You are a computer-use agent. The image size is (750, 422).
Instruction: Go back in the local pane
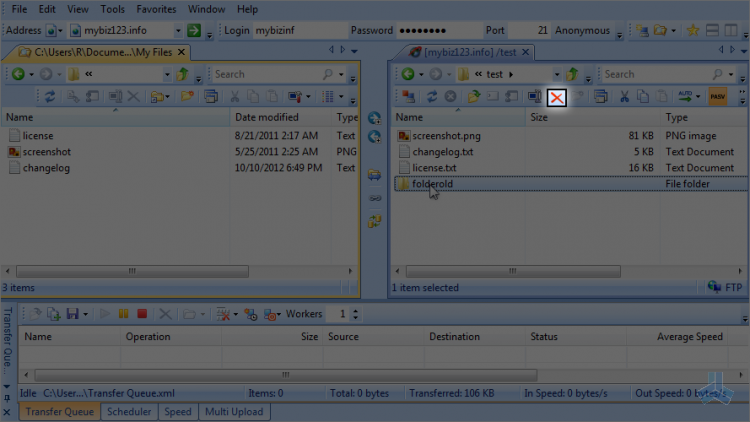pos(18,74)
